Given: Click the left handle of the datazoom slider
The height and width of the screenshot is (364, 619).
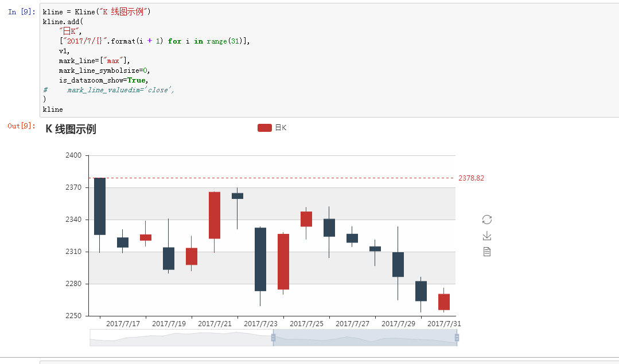Looking at the screenshot, I should pyautogui.click(x=272, y=338).
